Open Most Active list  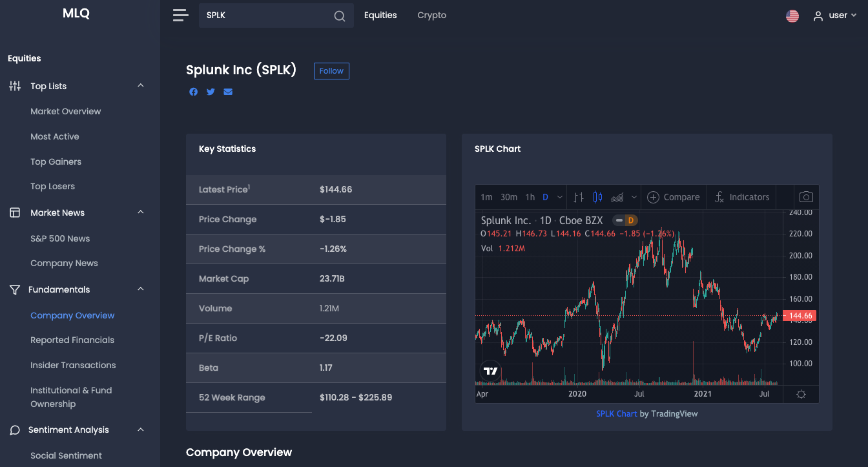click(55, 136)
